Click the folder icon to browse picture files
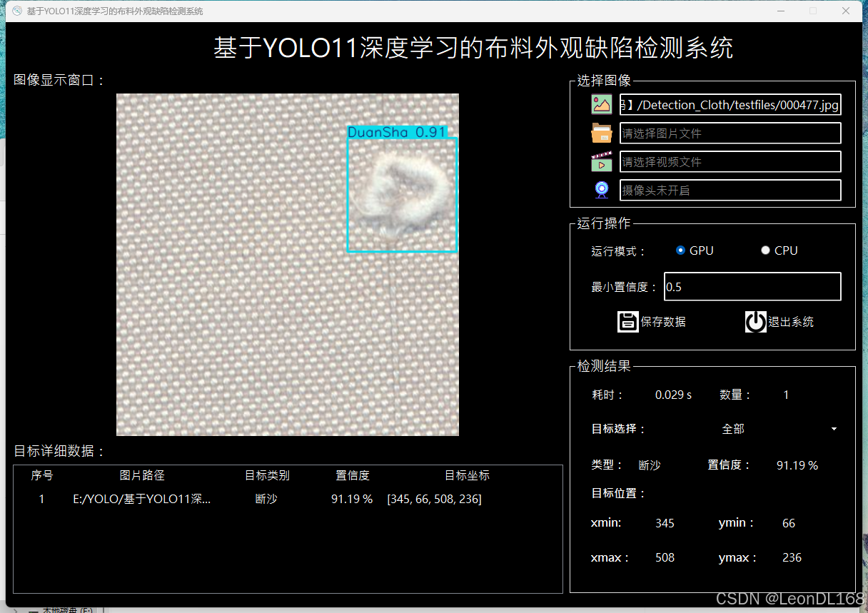This screenshot has width=868, height=613. pos(602,133)
